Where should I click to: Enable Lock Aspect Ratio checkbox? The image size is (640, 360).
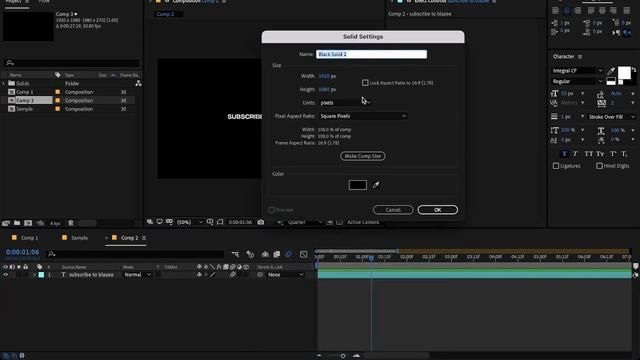(365, 83)
